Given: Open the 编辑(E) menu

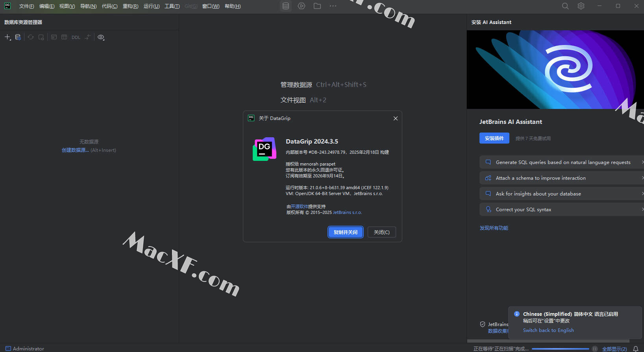Looking at the screenshot, I should (x=47, y=6).
